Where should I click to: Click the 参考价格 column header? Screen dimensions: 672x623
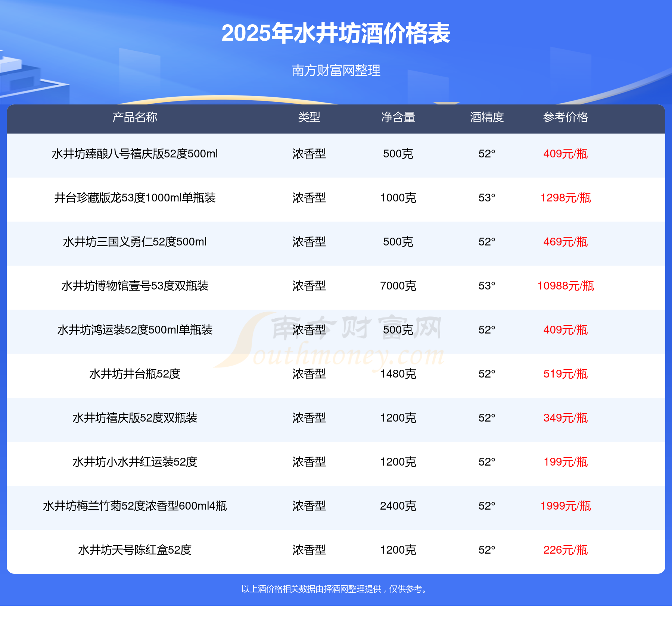click(566, 117)
